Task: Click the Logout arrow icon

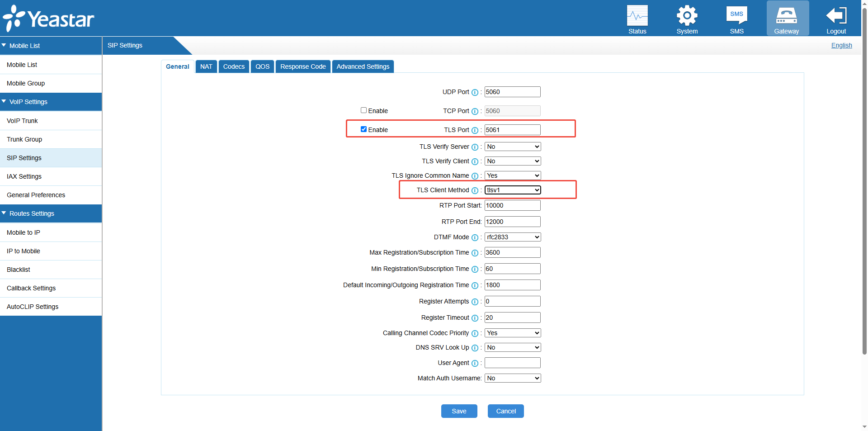Action: point(836,17)
